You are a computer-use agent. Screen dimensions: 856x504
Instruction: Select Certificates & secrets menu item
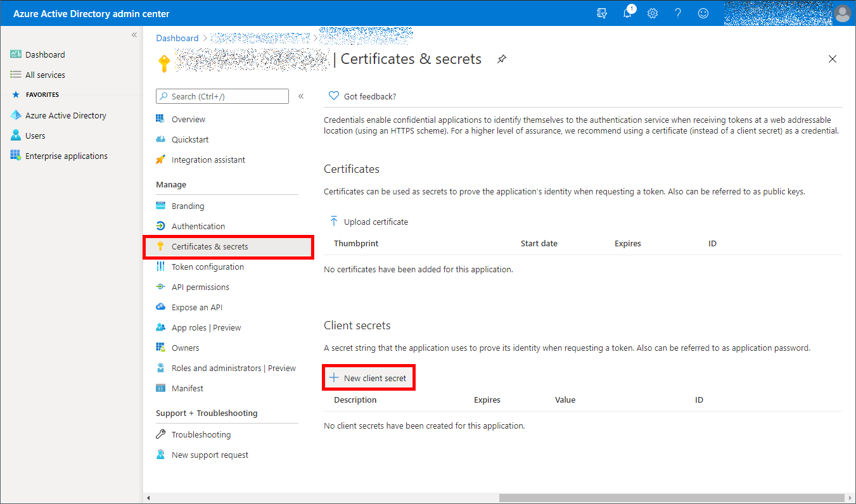(228, 246)
